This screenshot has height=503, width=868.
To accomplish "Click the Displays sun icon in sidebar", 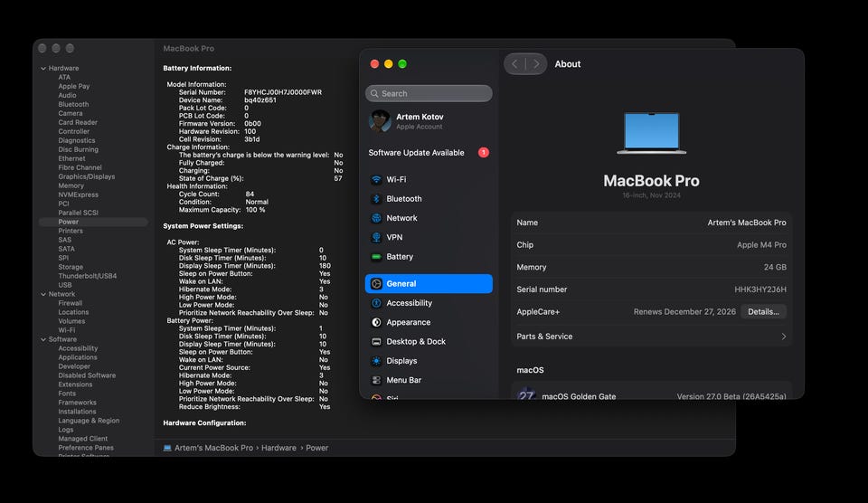I will coord(376,361).
